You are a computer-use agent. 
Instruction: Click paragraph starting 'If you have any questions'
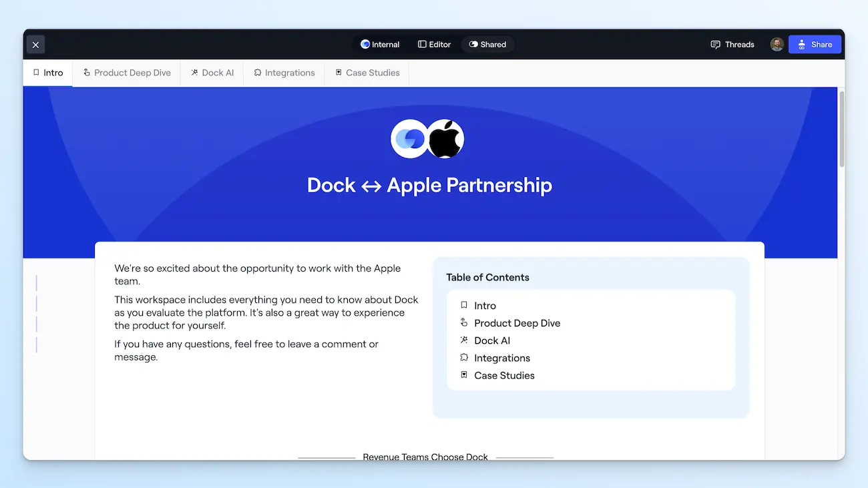click(x=246, y=350)
